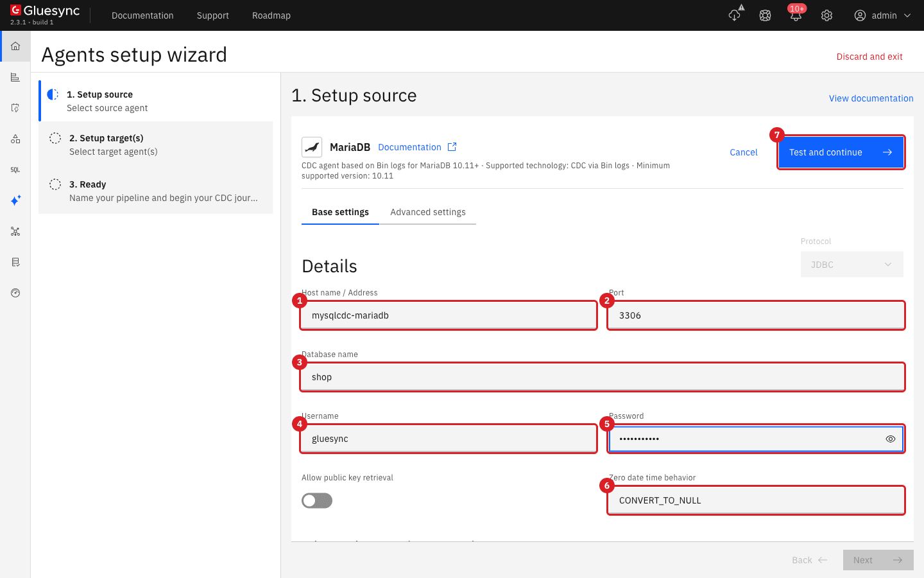Open the Documentation menu in top bar
924x578 pixels.
click(x=142, y=15)
